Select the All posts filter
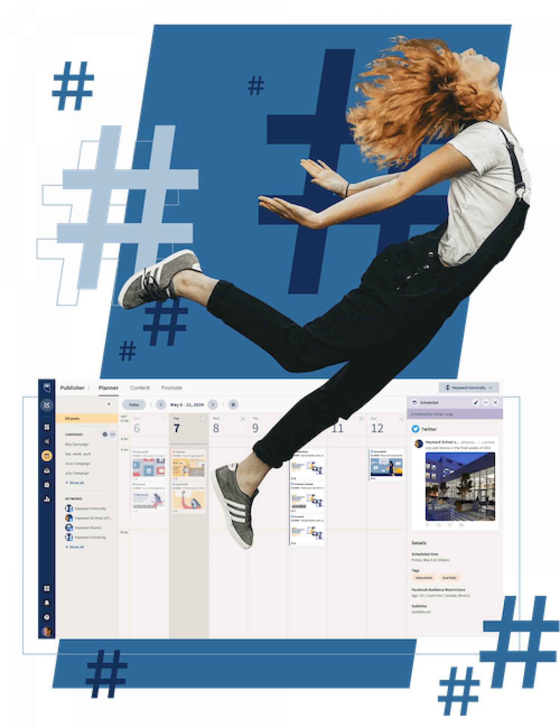 click(87, 419)
